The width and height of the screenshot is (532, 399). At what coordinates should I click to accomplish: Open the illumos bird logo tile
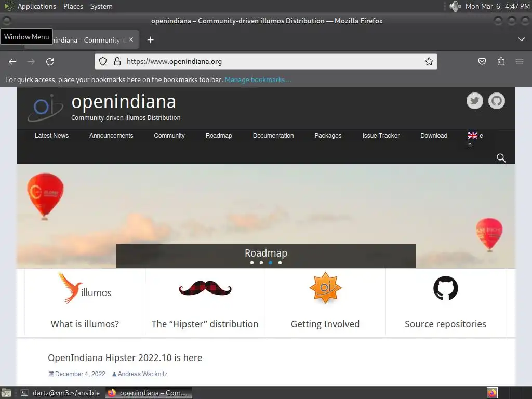pyautogui.click(x=85, y=288)
